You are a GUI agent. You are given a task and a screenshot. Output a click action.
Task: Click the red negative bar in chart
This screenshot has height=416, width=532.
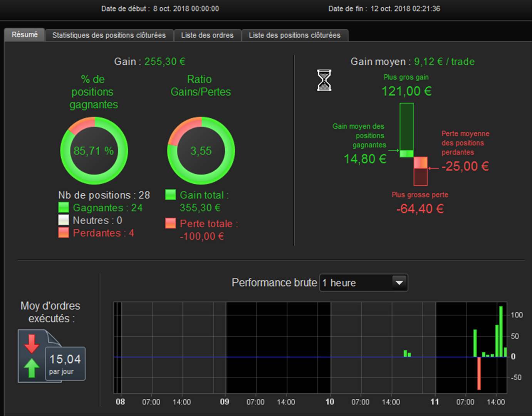coord(479,373)
